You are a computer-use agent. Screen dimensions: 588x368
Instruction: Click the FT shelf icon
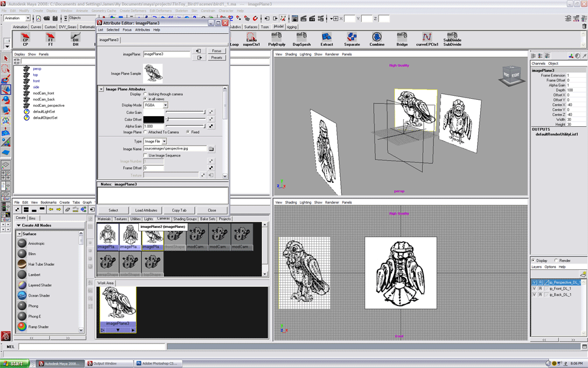(51, 37)
